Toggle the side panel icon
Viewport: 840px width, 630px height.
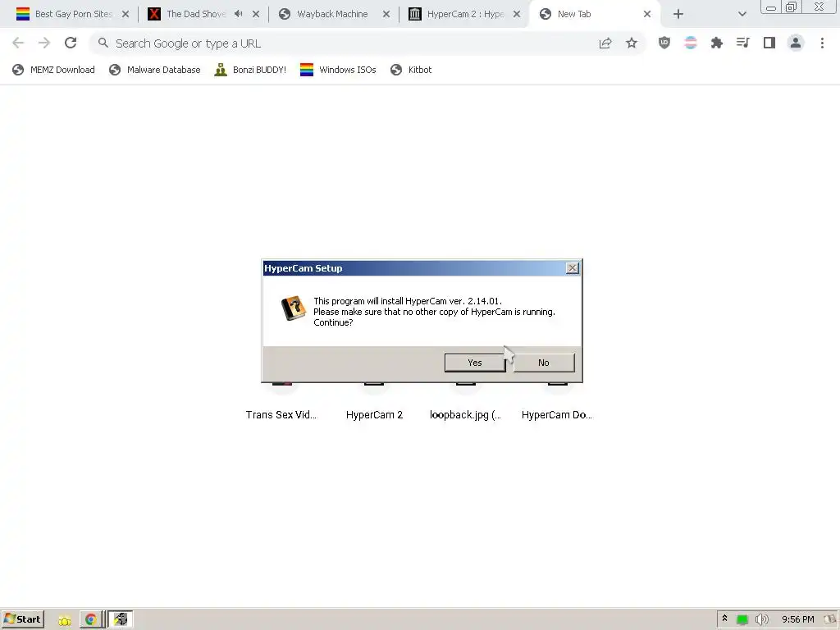[769, 43]
